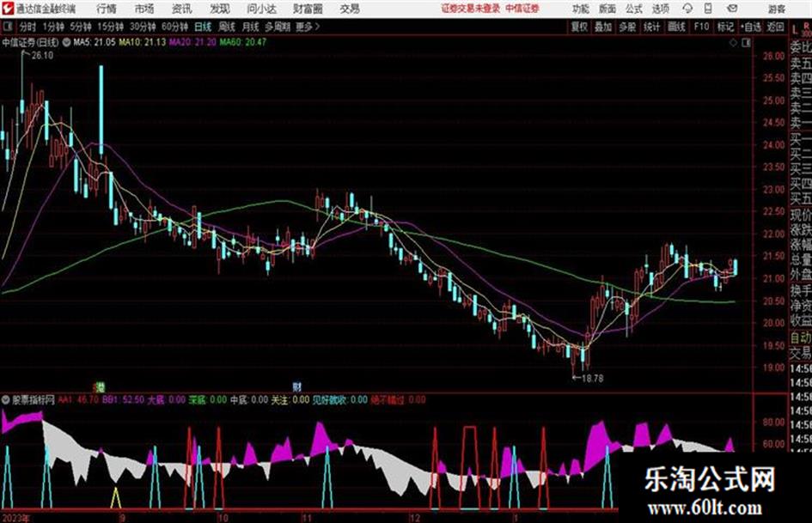The width and height of the screenshot is (812, 523).
Task: Click the 中信证券 broker link
Action: click(x=522, y=9)
